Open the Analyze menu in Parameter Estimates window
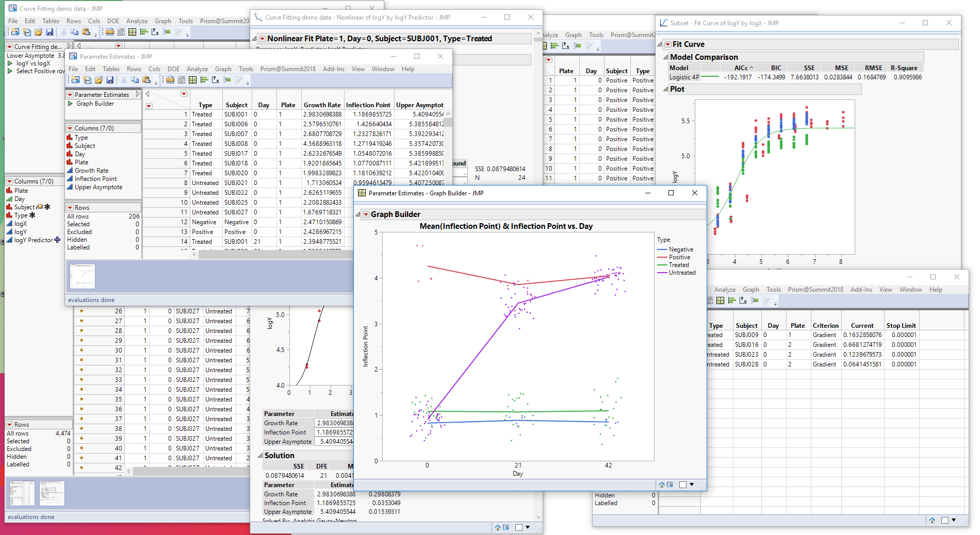The width and height of the screenshot is (980, 535). click(197, 69)
